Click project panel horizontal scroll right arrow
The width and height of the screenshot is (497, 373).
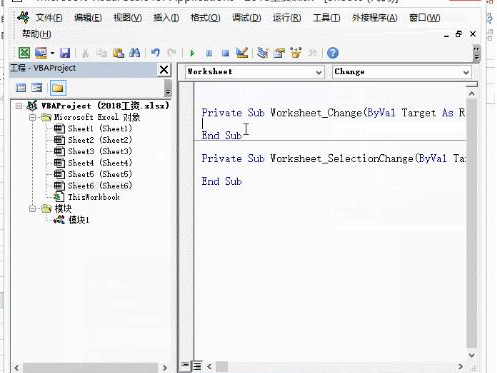(165, 368)
